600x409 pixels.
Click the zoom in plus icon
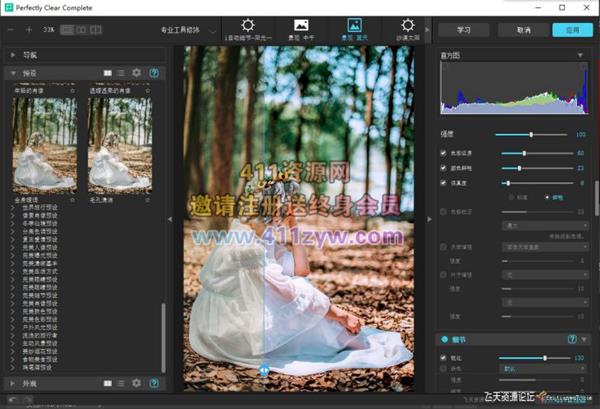coord(29,30)
